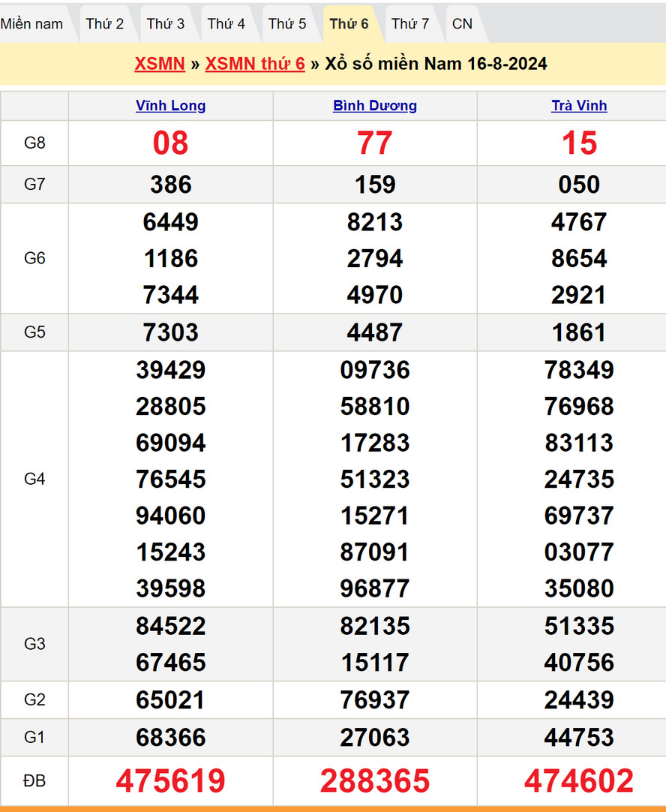Open the Thứ 5 results tab
This screenshot has width=666, height=812.
tap(287, 24)
